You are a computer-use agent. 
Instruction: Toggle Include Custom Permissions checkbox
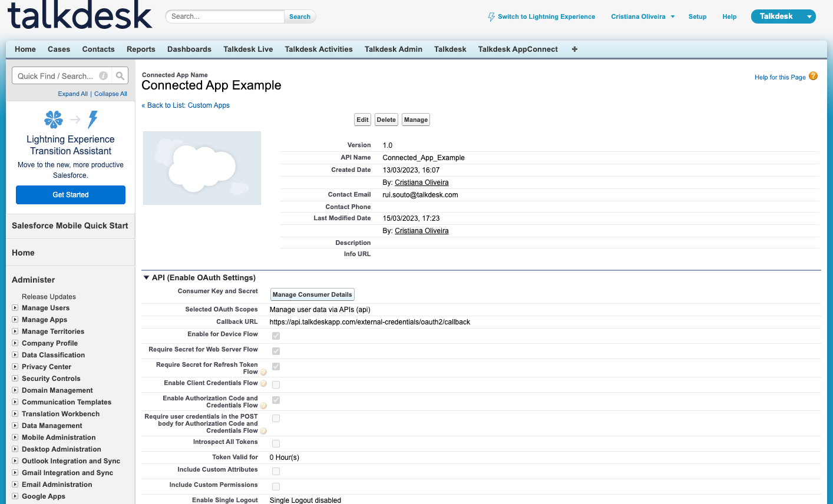(x=276, y=486)
